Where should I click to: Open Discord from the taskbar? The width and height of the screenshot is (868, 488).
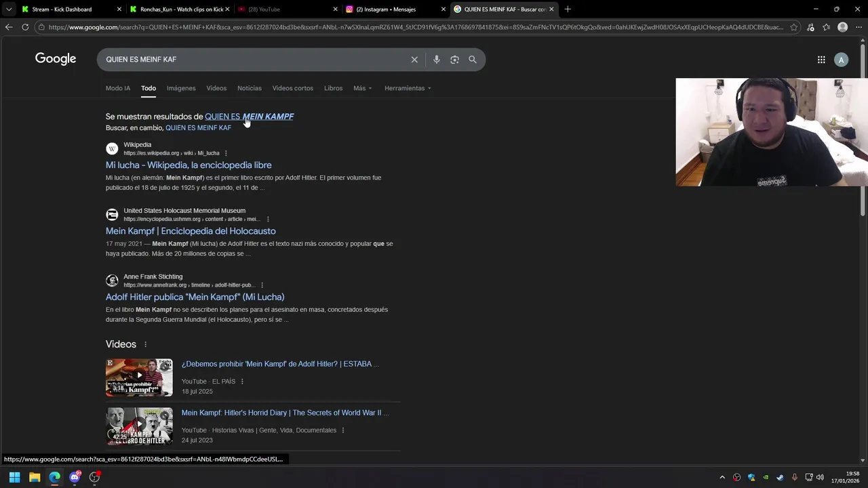point(75,477)
